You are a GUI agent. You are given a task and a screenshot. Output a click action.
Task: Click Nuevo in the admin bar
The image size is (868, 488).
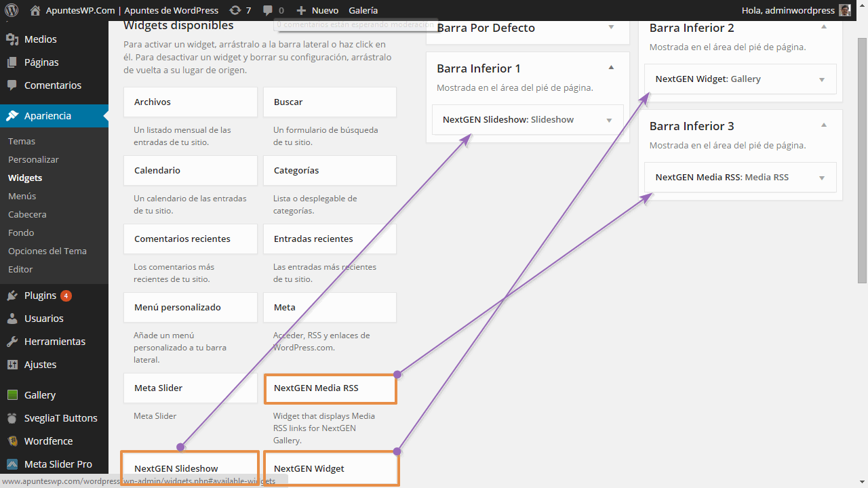click(325, 10)
